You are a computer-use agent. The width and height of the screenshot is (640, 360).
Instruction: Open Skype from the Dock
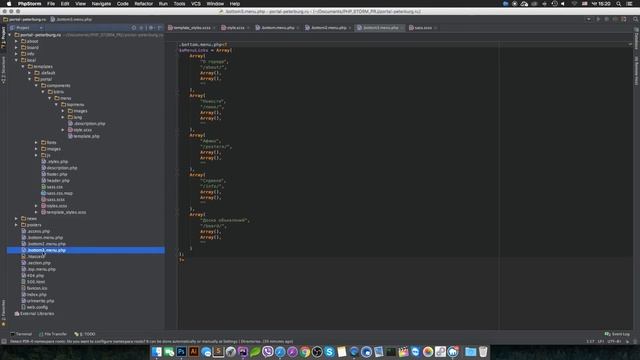coord(329,352)
